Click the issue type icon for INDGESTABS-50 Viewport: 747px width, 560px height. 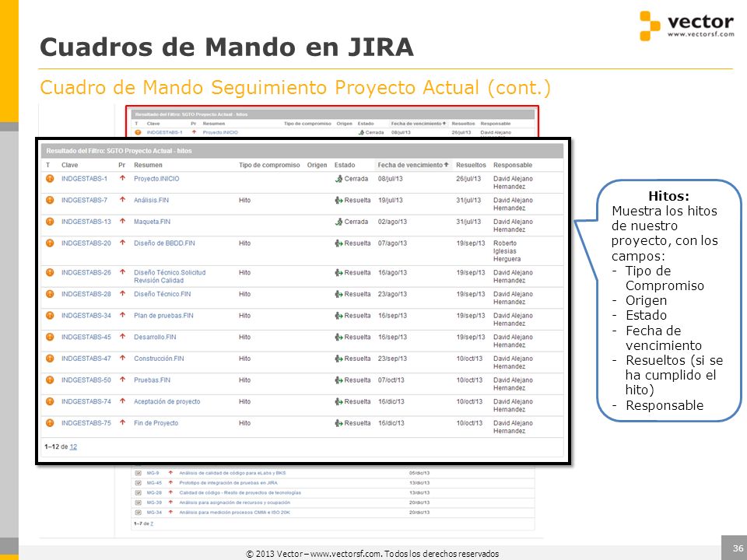coord(50,380)
